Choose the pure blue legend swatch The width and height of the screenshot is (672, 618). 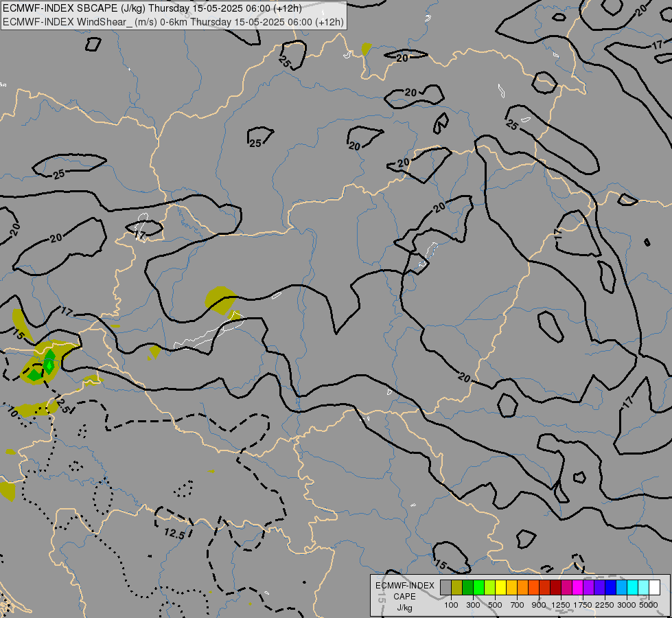pos(610,588)
